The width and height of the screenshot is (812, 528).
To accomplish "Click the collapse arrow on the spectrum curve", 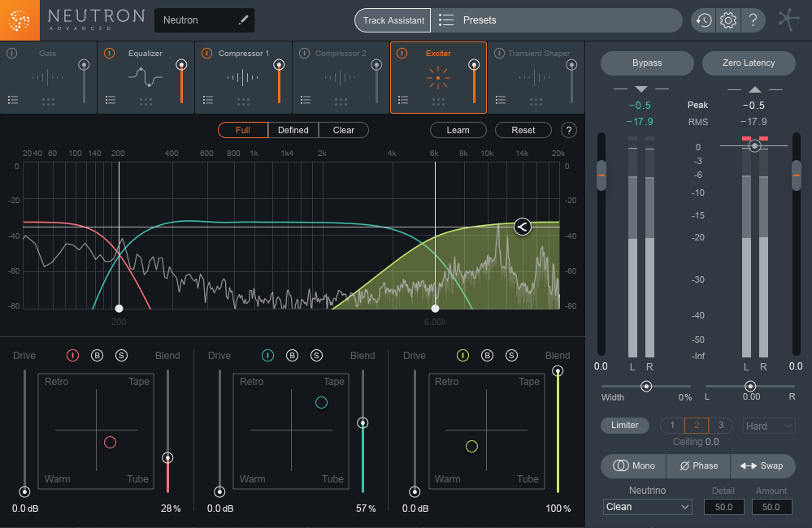I will (x=522, y=227).
